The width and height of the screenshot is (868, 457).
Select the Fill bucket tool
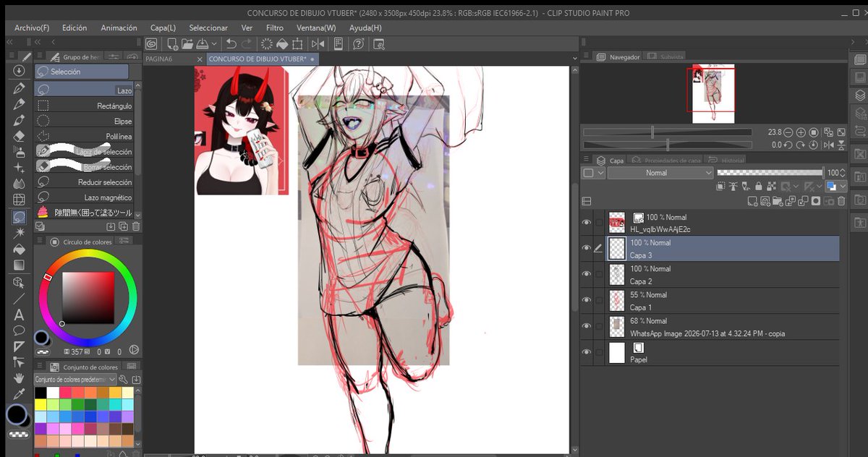19,249
